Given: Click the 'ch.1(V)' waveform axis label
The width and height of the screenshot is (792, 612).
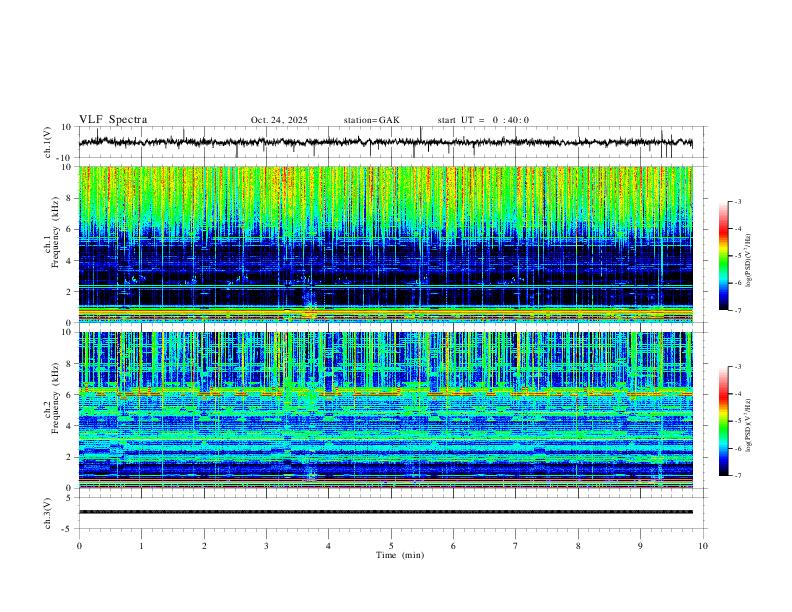Looking at the screenshot, I should [48, 142].
